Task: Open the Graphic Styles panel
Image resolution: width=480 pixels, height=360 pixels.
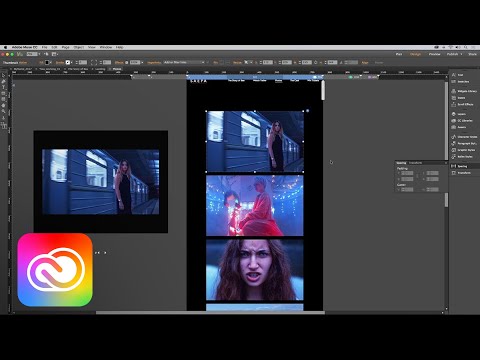Action: 462,150
